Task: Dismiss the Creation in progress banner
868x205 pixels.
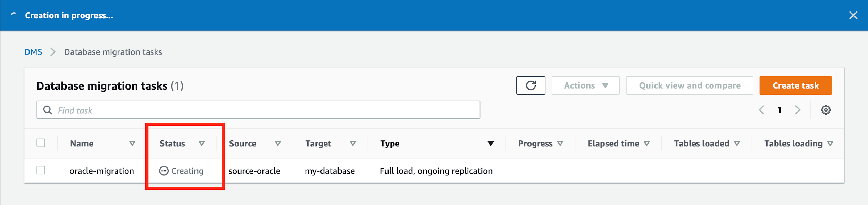Action: point(853,15)
